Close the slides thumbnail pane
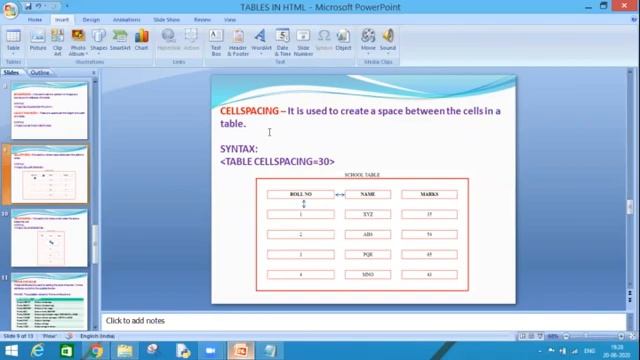This screenshot has height=360, width=640. 94,73
